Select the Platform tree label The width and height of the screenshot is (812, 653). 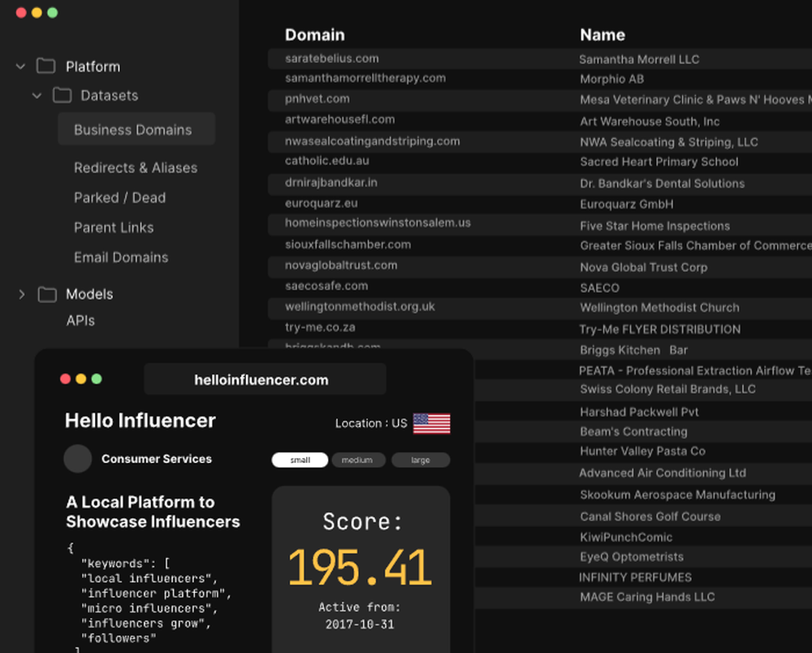point(93,67)
